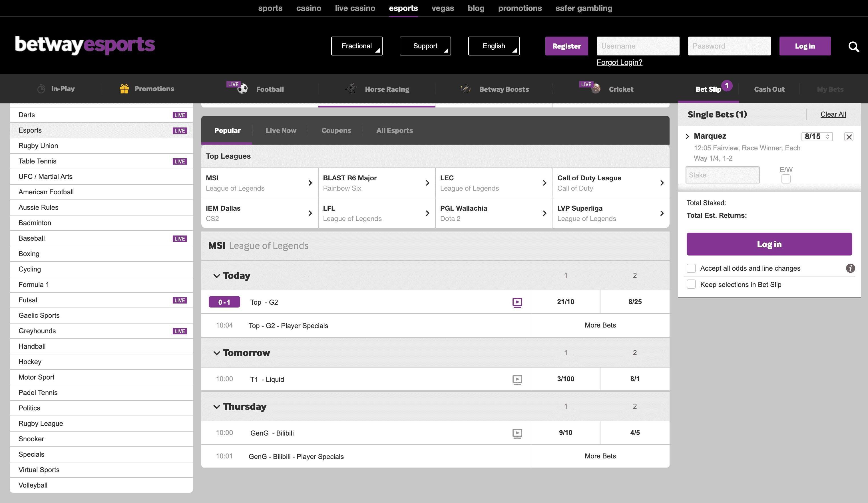Click the Football ball icon
This screenshot has height=503, width=868.
click(242, 89)
